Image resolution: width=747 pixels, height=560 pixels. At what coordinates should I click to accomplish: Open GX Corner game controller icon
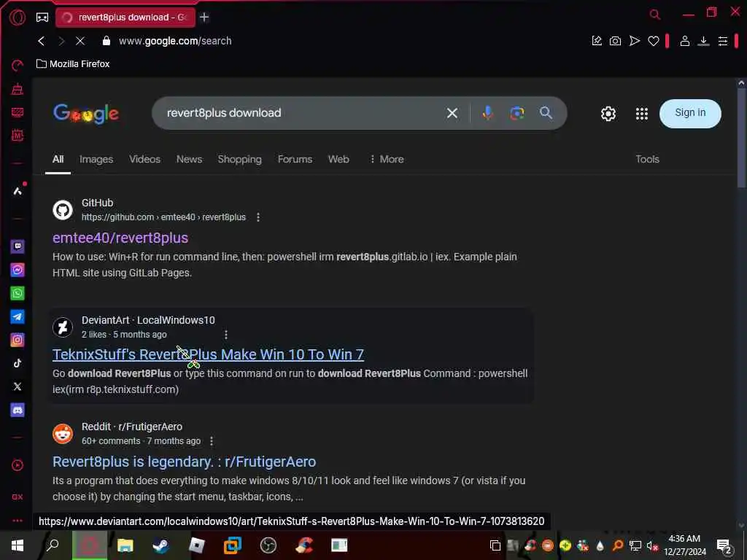(x=42, y=17)
